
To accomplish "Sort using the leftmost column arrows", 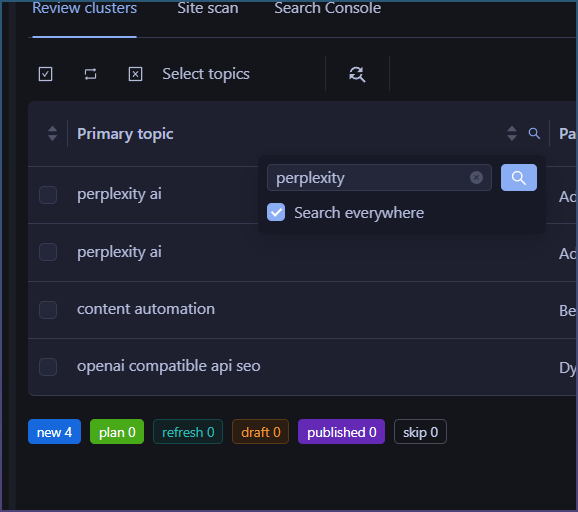I will point(52,133).
